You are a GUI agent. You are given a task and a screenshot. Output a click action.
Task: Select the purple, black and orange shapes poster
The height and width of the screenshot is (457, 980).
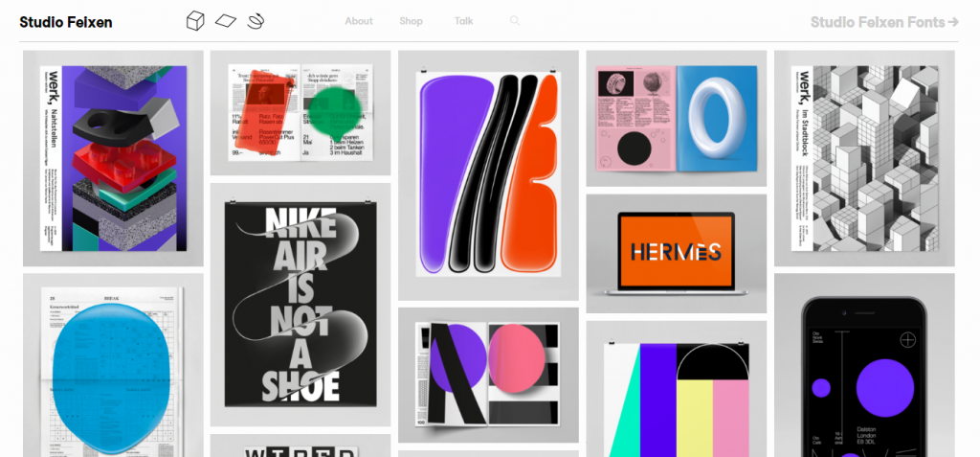488,174
